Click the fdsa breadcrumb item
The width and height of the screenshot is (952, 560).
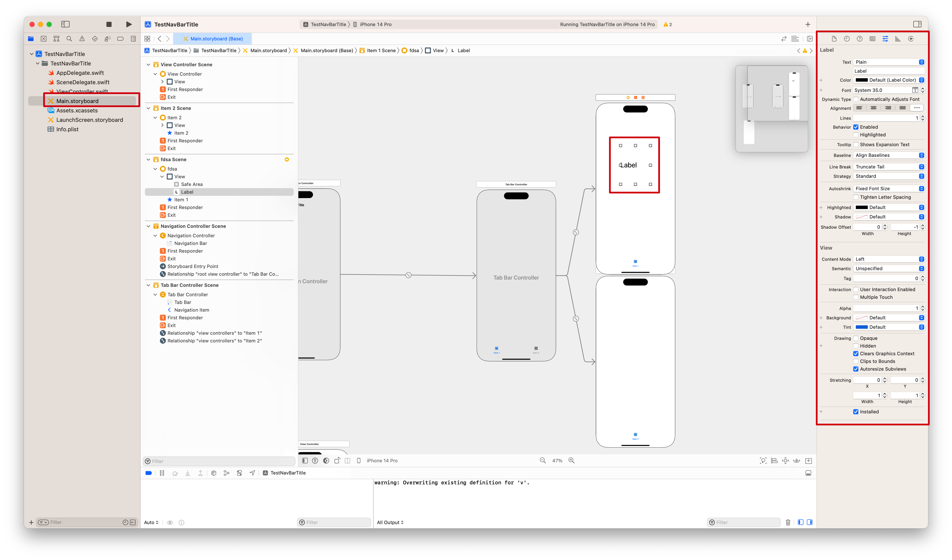point(410,50)
